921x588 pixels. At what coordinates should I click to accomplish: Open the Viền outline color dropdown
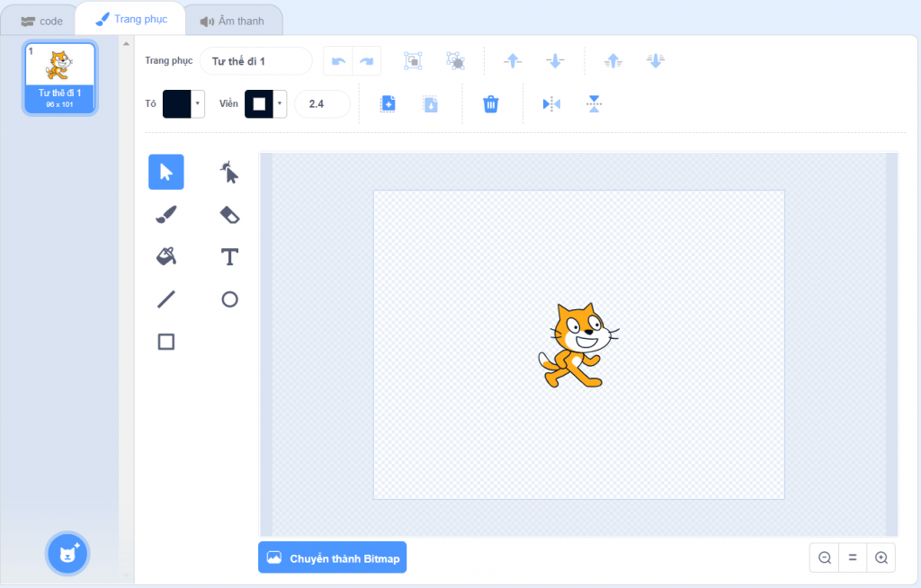click(x=281, y=104)
